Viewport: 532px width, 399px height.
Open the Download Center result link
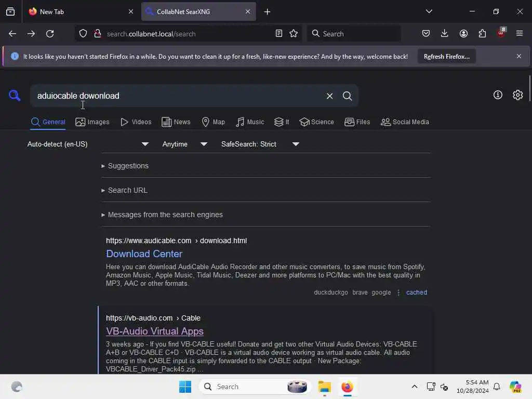(144, 254)
